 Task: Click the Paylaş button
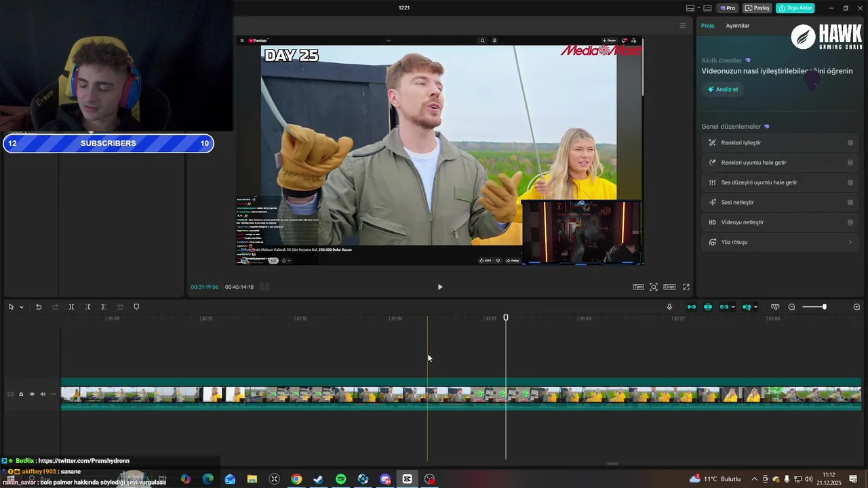(757, 8)
